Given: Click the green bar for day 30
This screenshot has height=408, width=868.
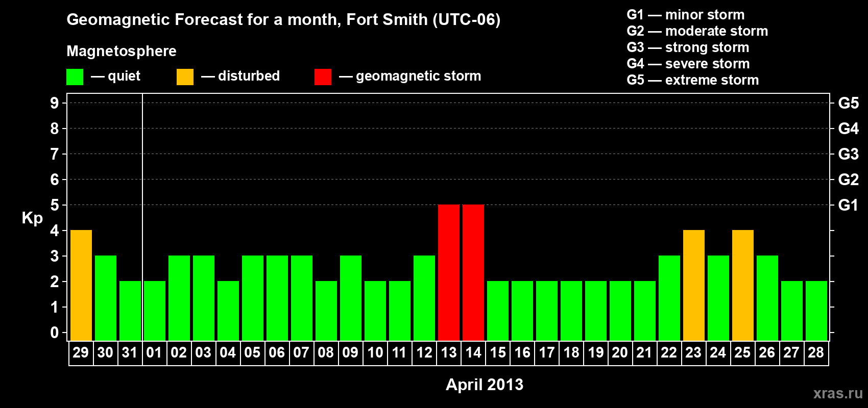Looking at the screenshot, I should [106, 298].
